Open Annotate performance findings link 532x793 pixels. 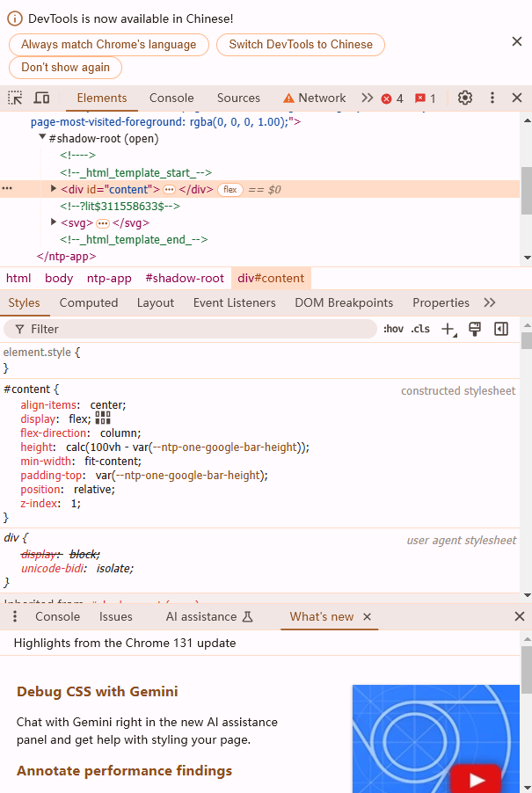pyautogui.click(x=124, y=771)
